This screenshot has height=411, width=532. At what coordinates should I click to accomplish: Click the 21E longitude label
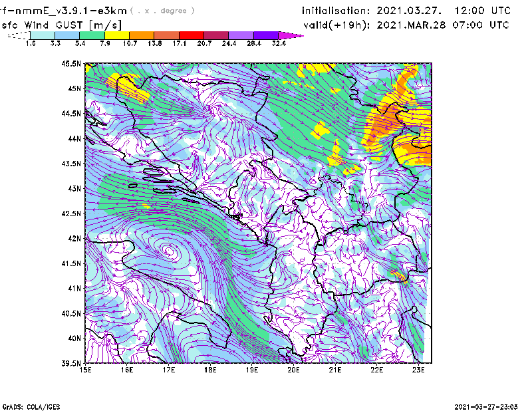335,370
